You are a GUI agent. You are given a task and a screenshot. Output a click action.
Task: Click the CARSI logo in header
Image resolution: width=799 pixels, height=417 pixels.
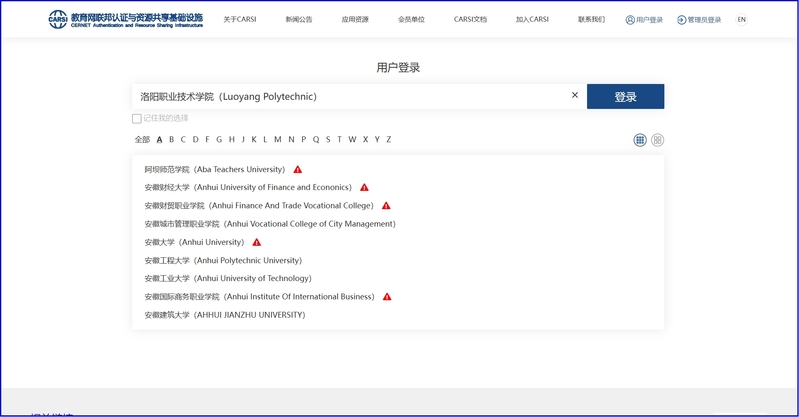coord(126,19)
